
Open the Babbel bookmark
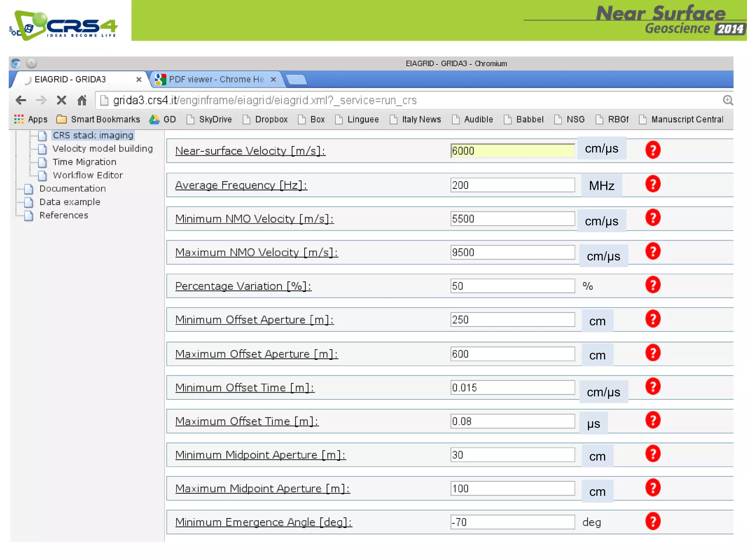[523, 119]
